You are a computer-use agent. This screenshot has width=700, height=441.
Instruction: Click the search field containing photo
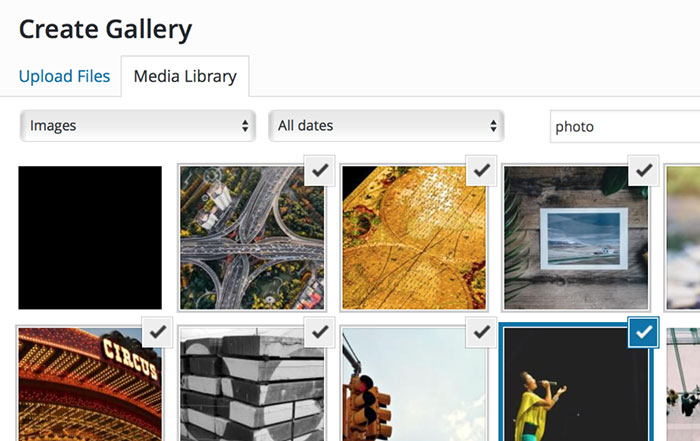[625, 127]
